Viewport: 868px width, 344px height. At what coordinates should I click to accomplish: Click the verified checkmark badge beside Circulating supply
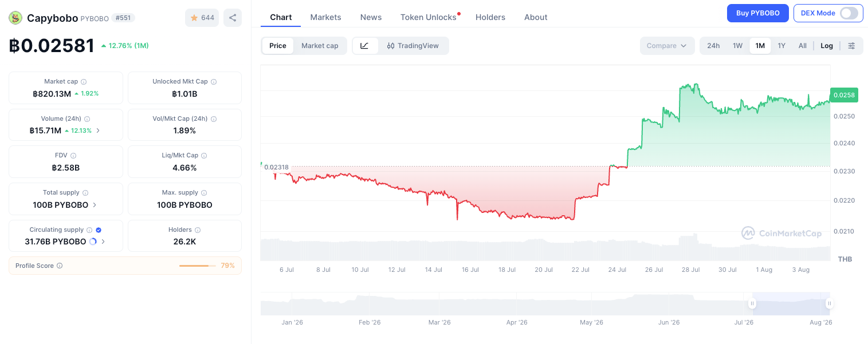pos(99,230)
